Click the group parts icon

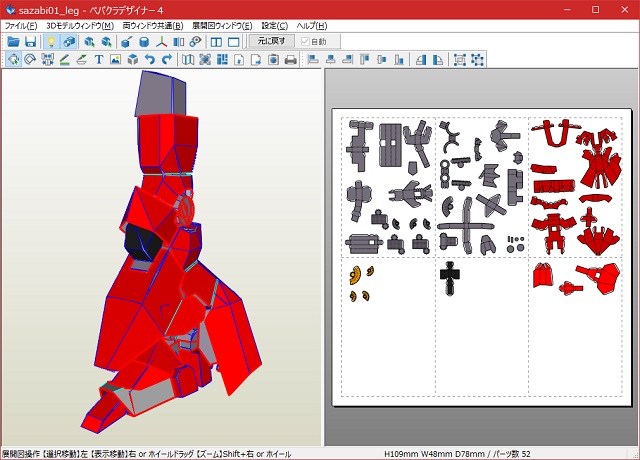460,60
